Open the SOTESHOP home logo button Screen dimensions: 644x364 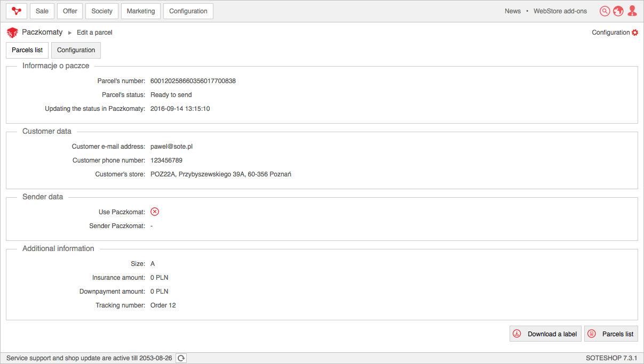pos(17,11)
